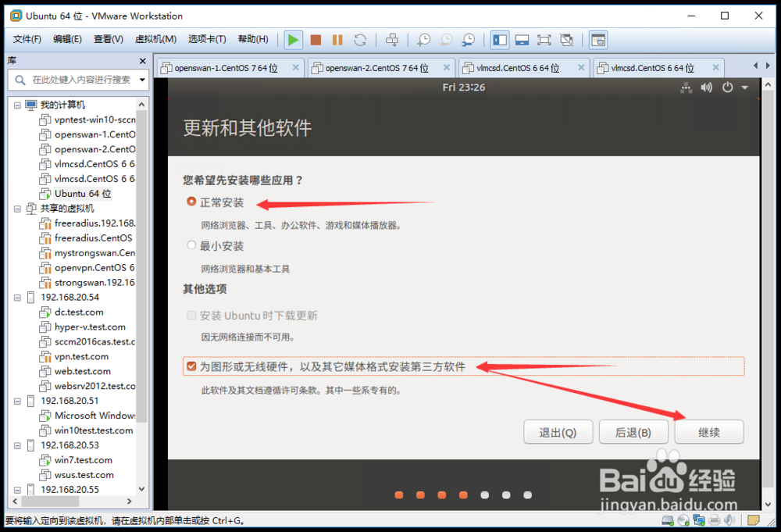The width and height of the screenshot is (781, 532).
Task: Open the Ubuntu system menu dropdown arrow
Action: point(744,87)
